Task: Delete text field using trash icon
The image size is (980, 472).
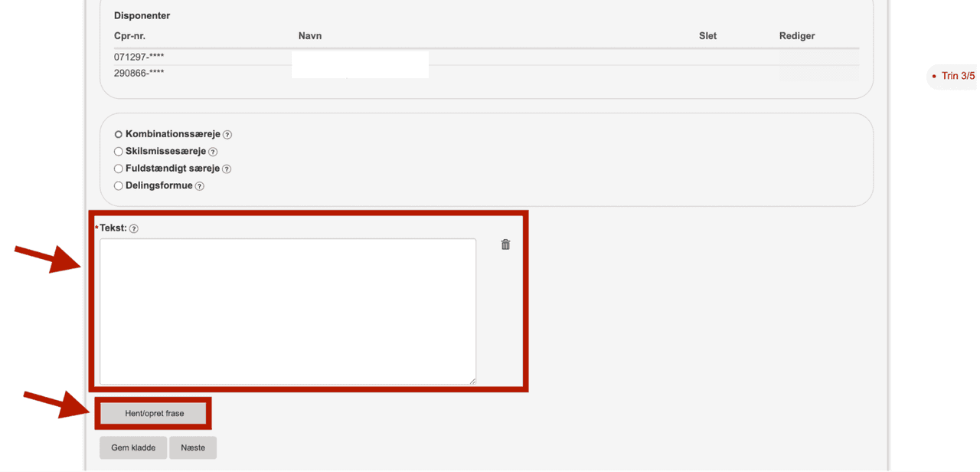Action: [505, 244]
